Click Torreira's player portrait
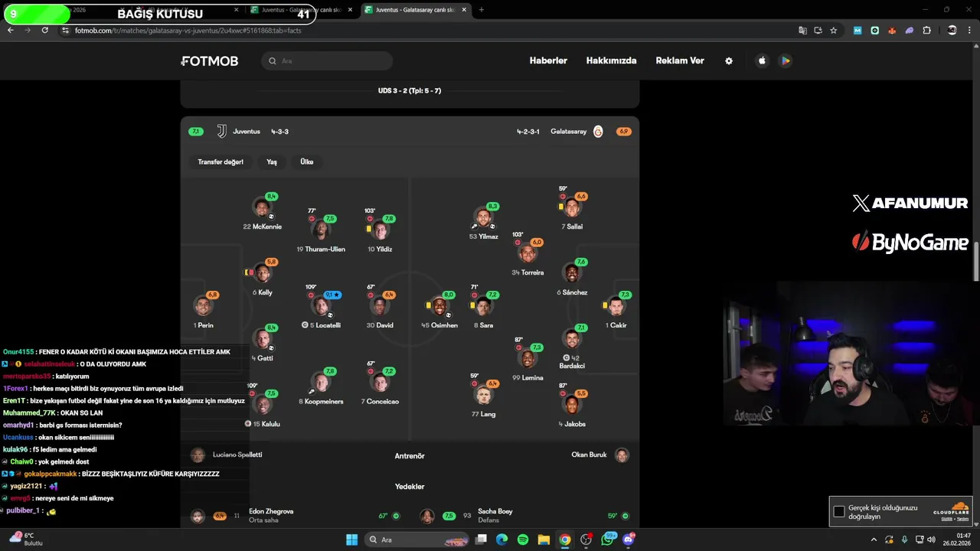980x551 pixels. tap(527, 254)
